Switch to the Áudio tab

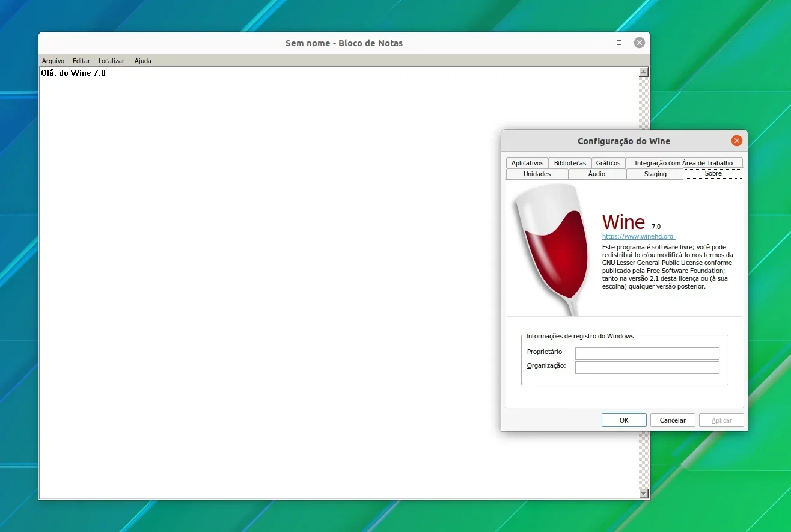[x=597, y=174]
